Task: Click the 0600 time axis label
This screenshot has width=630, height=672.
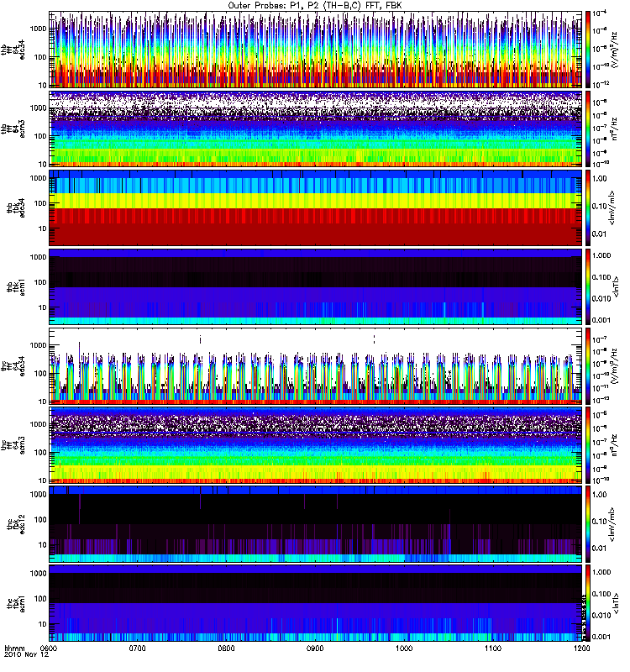Action: coord(49,648)
